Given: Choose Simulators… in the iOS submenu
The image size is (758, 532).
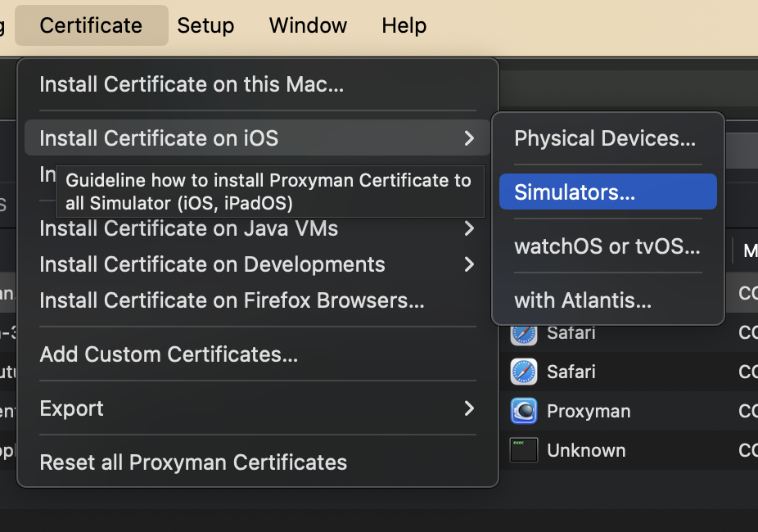Looking at the screenshot, I should [608, 192].
